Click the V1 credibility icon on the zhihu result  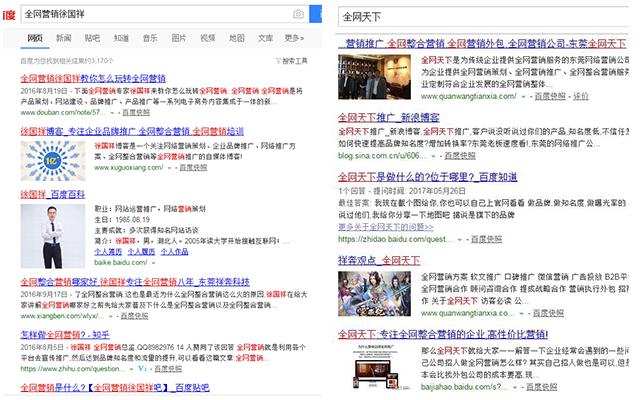142,369
